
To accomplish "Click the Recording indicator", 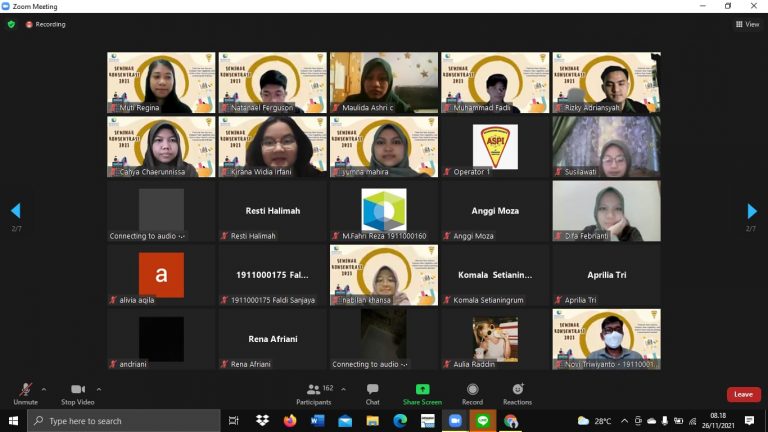I will (46, 24).
